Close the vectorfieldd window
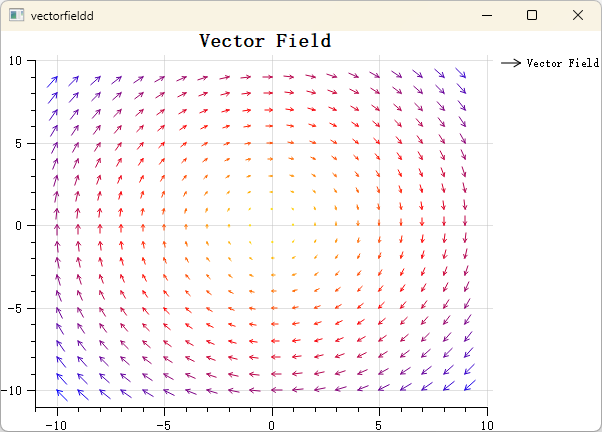Image resolution: width=602 pixels, height=432 pixels. pos(578,15)
